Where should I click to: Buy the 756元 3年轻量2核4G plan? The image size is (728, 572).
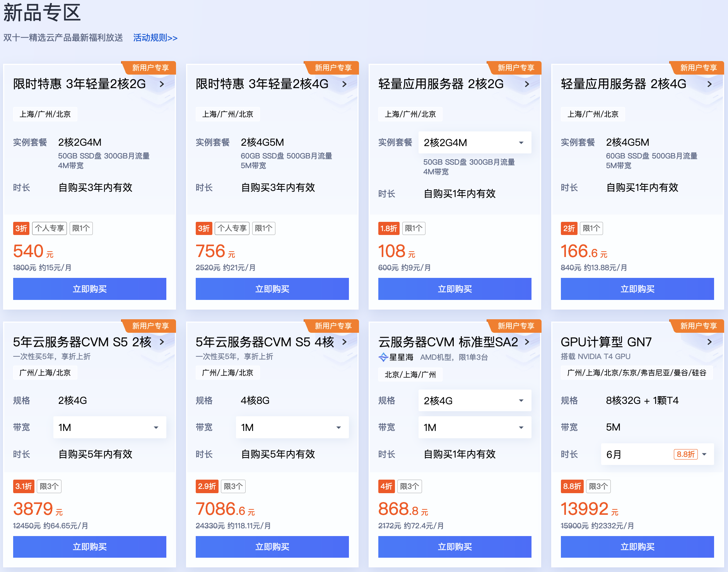272,289
